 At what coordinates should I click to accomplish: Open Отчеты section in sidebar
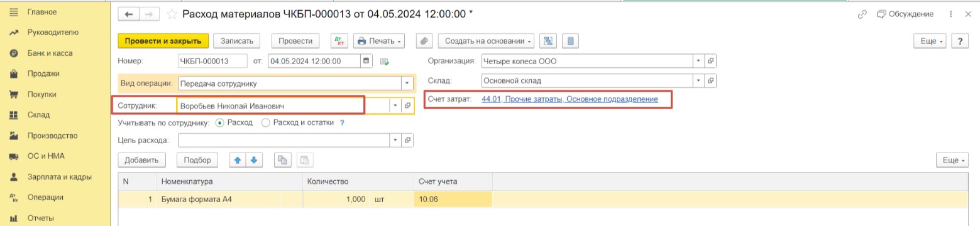click(x=40, y=218)
